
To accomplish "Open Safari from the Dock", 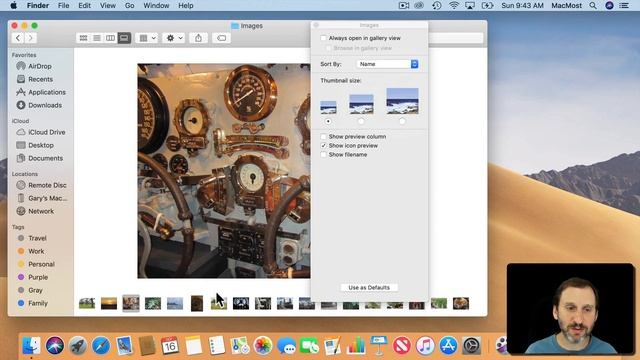I will pos(101,346).
